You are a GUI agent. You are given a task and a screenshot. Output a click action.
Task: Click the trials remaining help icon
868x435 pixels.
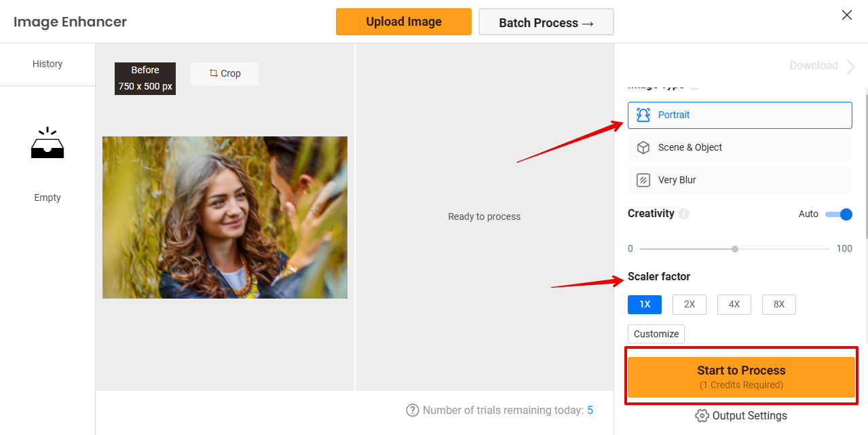coord(412,410)
